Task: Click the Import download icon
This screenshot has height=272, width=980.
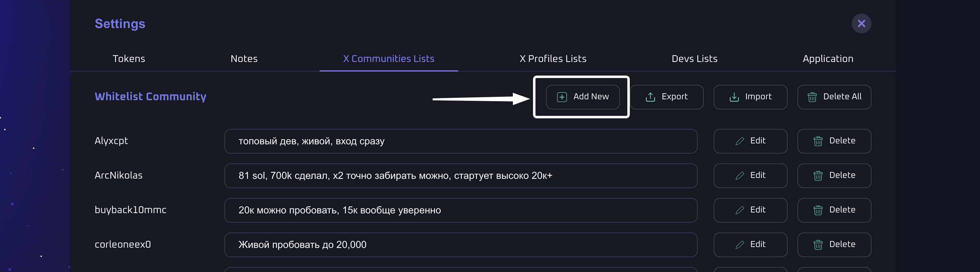Action: 734,97
